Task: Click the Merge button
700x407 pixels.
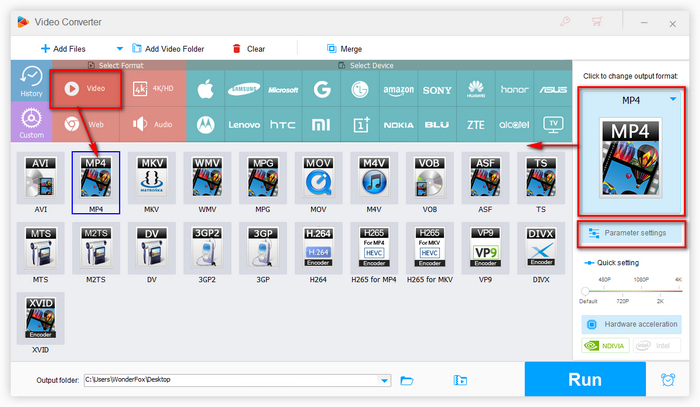Action: tap(344, 49)
